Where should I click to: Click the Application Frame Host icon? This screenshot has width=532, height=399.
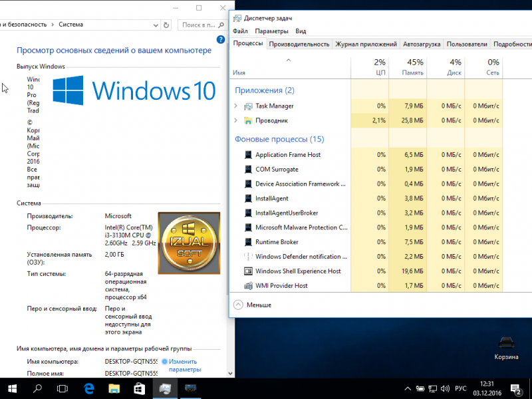coord(248,155)
